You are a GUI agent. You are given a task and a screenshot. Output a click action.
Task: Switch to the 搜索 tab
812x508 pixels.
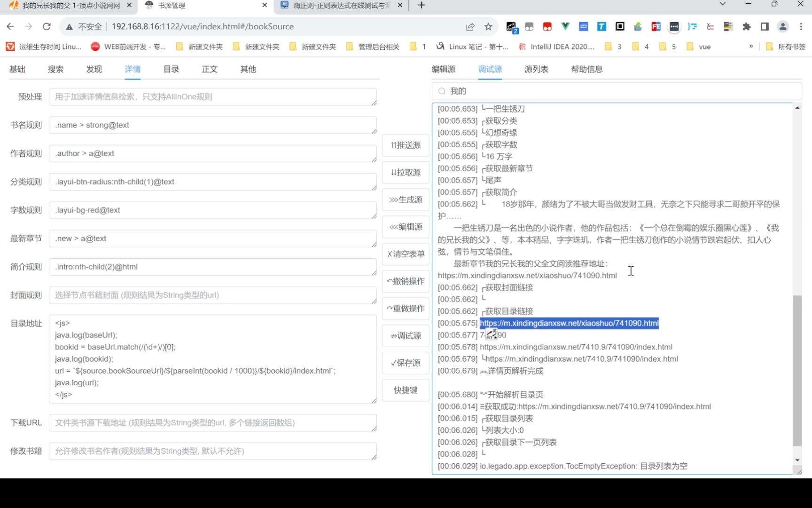point(55,69)
